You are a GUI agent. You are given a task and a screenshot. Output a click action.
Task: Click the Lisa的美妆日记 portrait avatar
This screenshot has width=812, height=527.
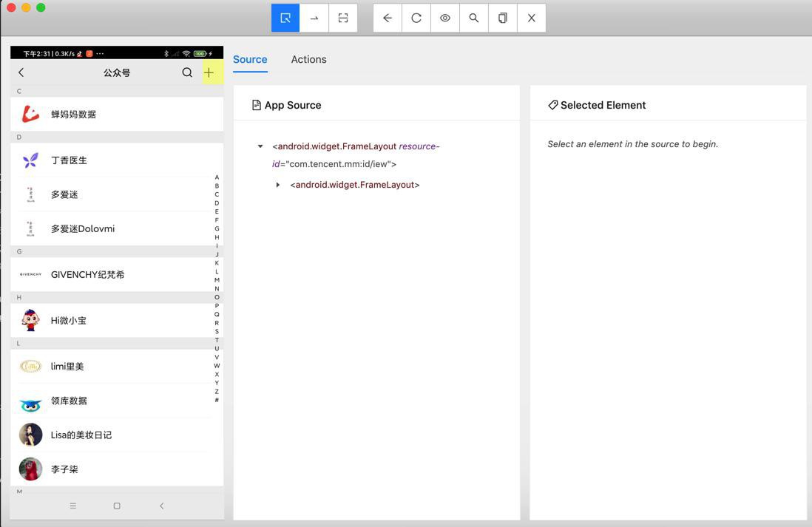30,435
